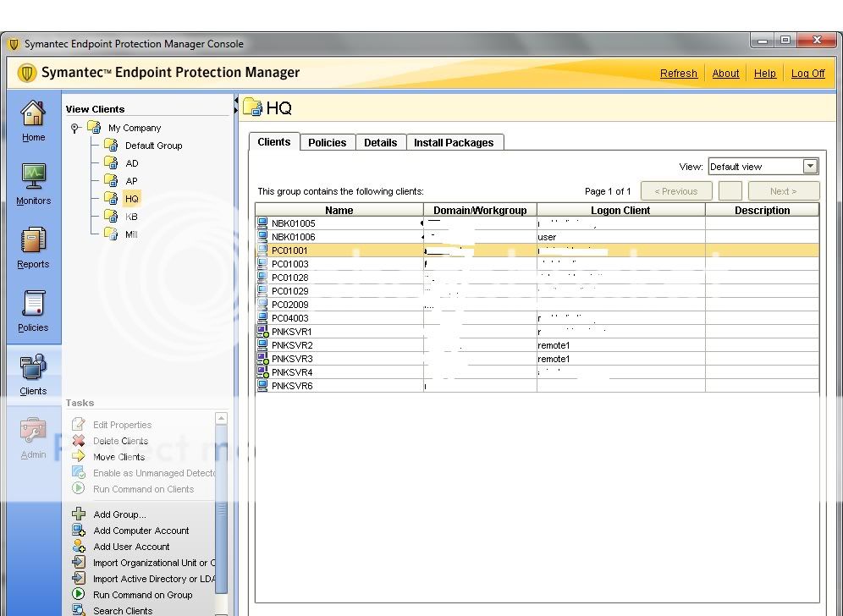
Task: Click the Refresh link
Action: [679, 73]
